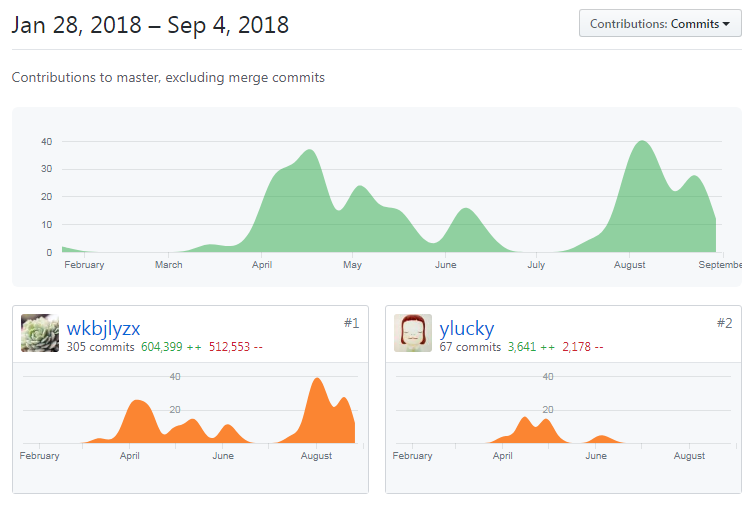Open the Contributions: Commits dropdown
This screenshot has height=510, width=756.
(x=660, y=23)
